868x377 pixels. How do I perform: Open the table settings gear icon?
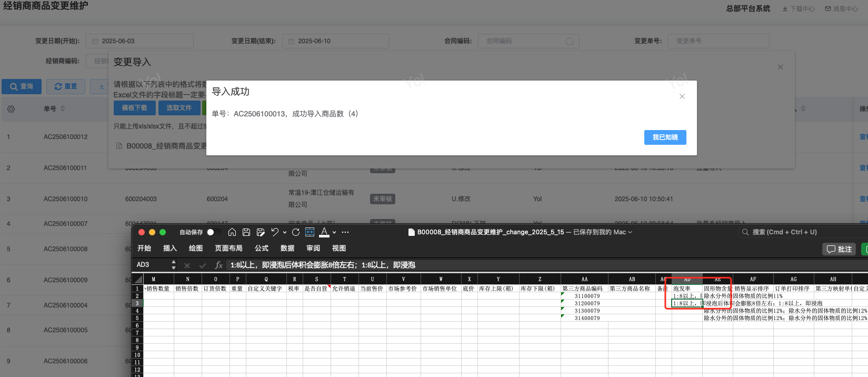(11, 109)
